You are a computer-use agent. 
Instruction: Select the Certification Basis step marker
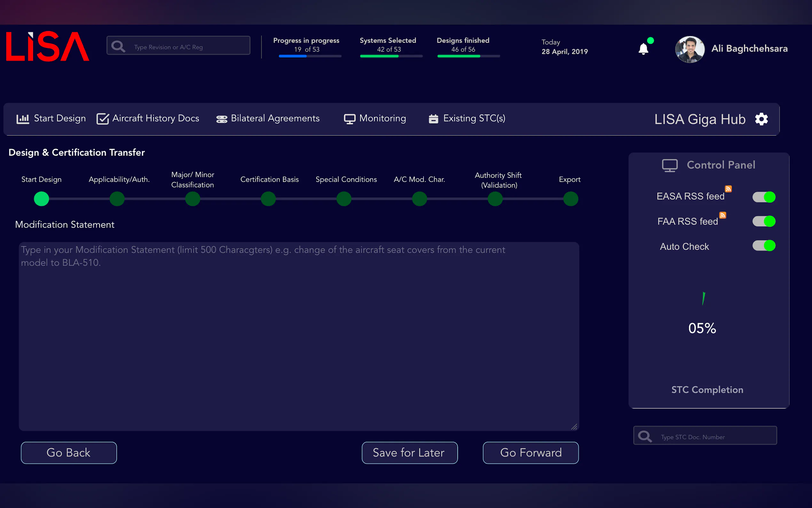click(268, 199)
